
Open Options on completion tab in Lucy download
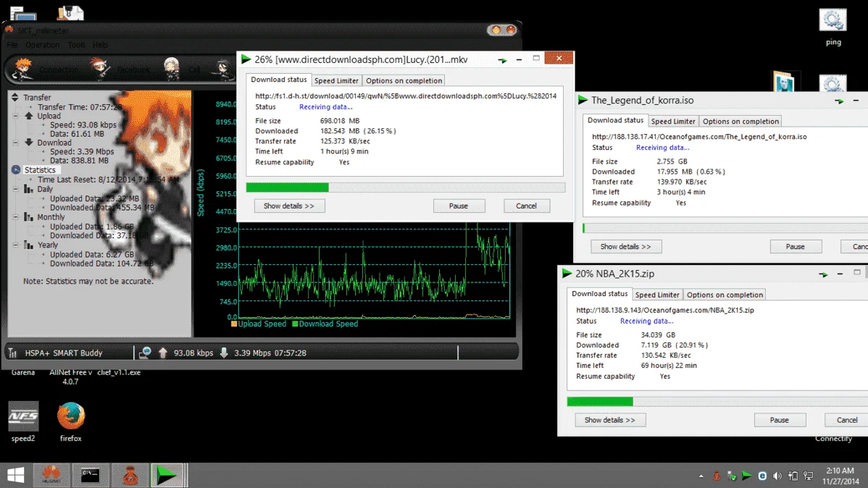[x=404, y=81]
